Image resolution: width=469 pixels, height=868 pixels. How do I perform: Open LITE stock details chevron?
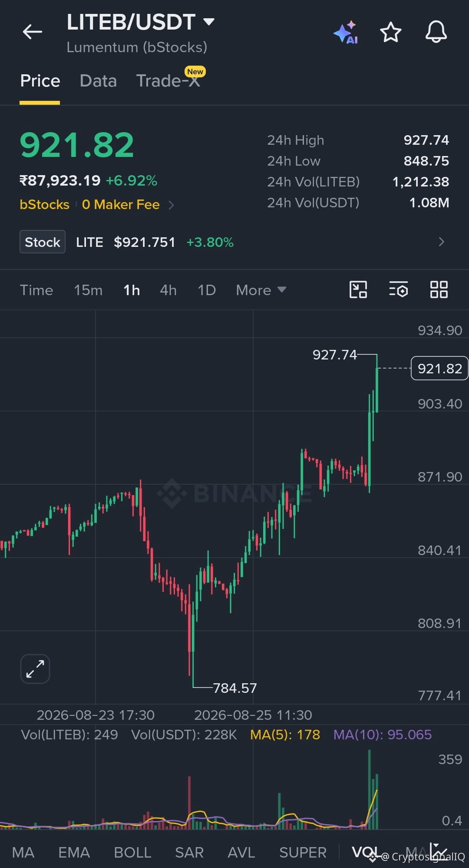point(441,242)
